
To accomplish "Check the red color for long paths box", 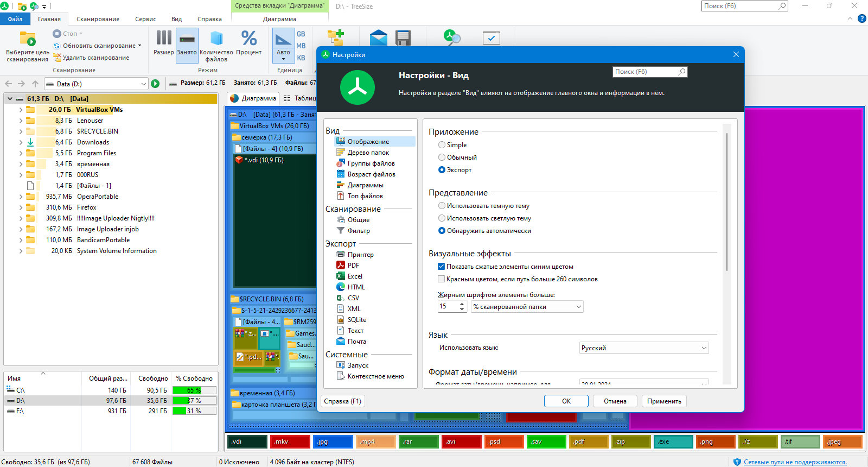I will (x=441, y=279).
